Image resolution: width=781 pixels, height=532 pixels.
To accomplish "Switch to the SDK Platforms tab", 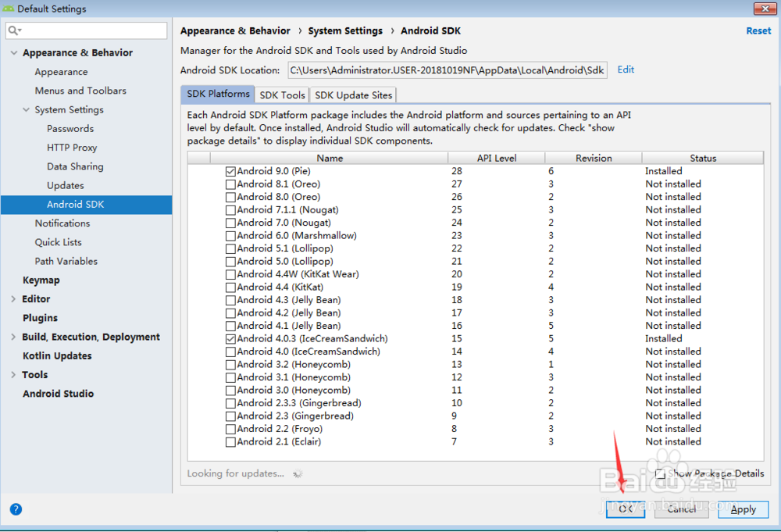I will [218, 95].
